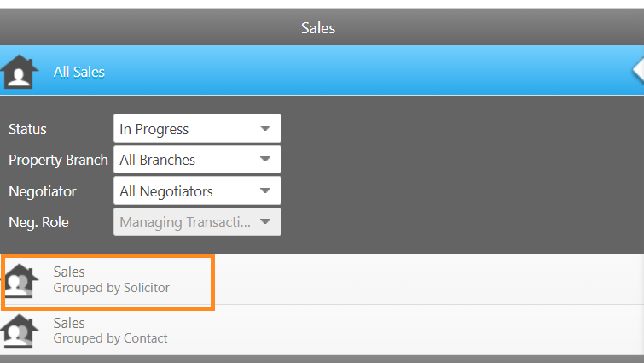Viewport: 644px width, 363px height.
Task: Click the Managing Transacti... field
Action: (197, 222)
